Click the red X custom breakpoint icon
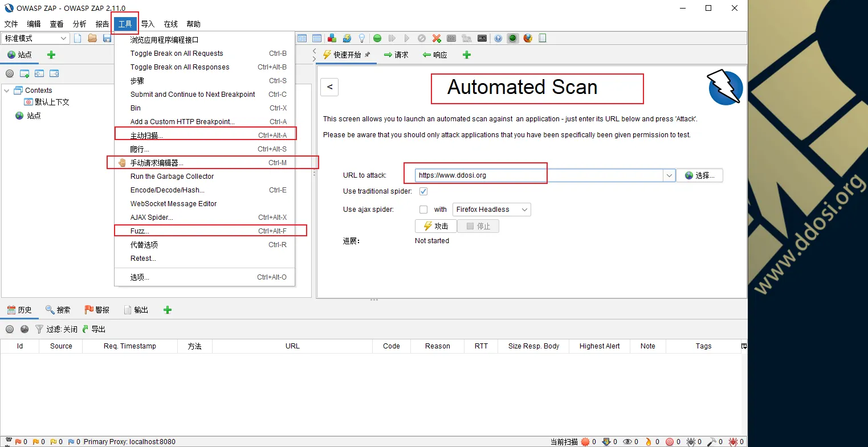 [x=437, y=38]
